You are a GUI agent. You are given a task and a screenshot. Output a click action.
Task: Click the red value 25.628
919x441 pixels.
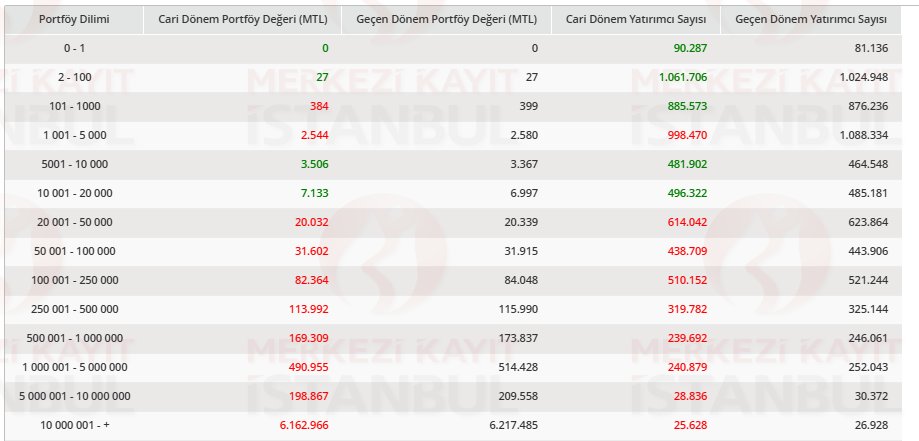click(690, 425)
